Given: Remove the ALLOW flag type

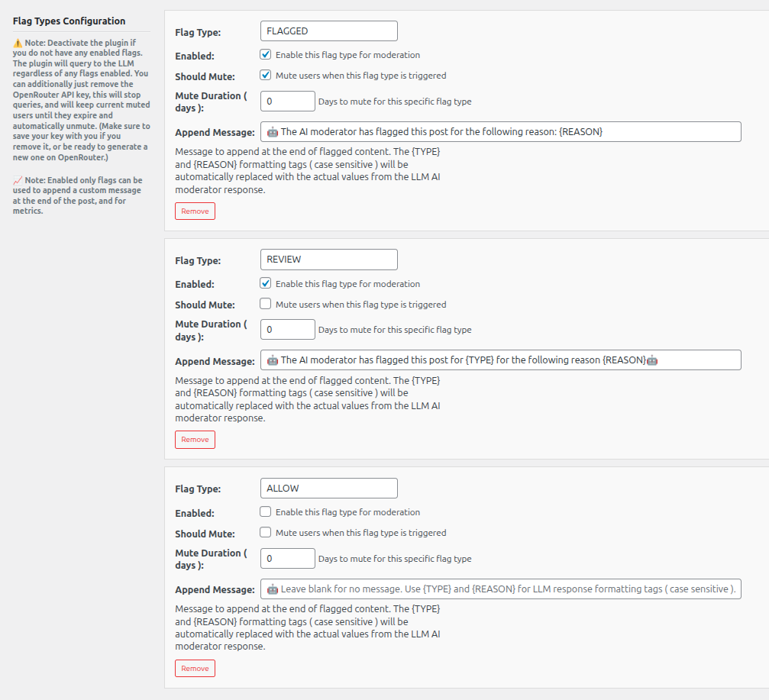Looking at the screenshot, I should [195, 668].
